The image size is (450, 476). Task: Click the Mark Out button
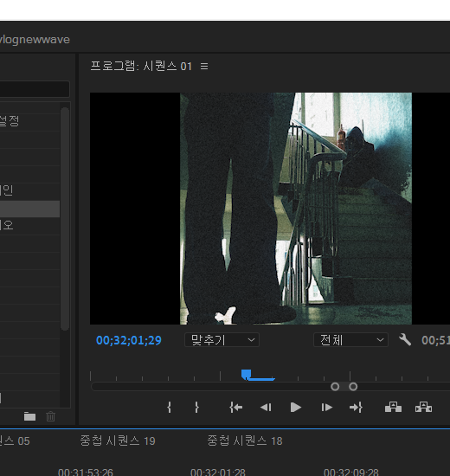pos(196,407)
